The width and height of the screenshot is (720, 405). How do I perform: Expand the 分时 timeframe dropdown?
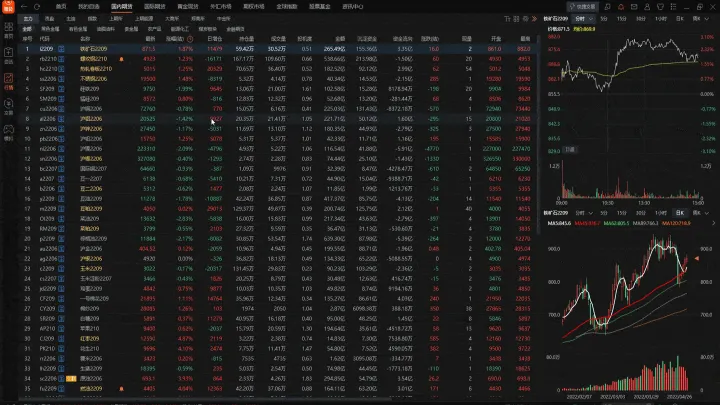588,18
